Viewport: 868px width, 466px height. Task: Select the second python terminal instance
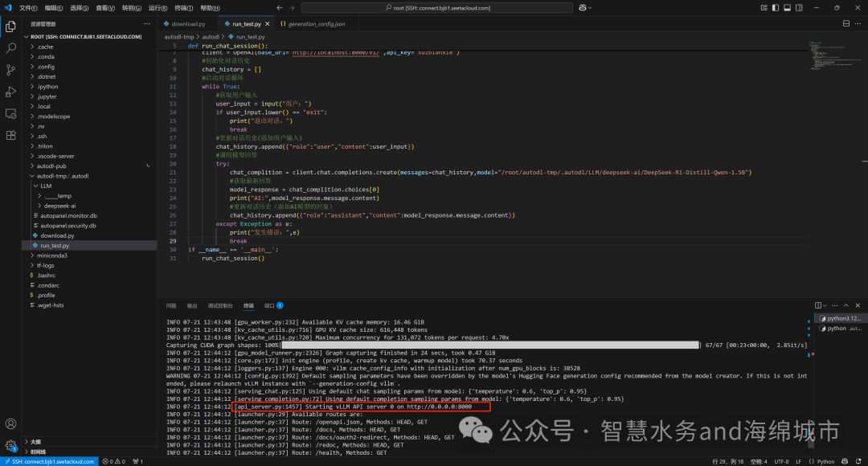(841, 329)
